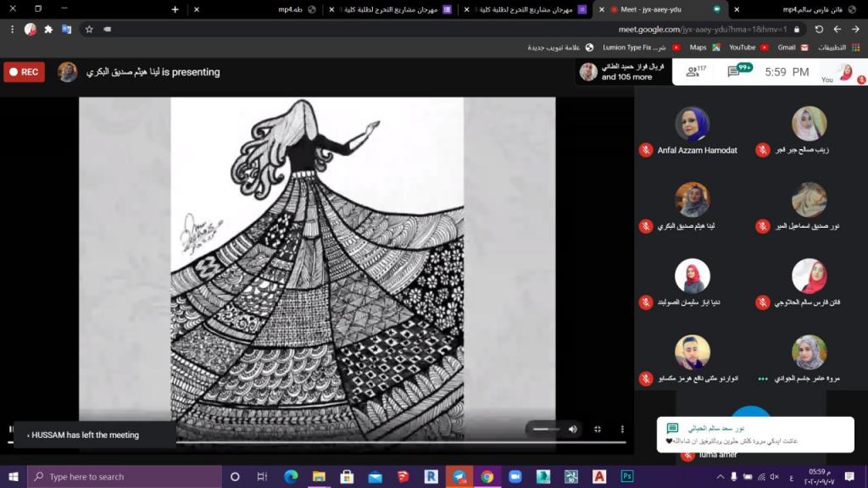Adjust the video volume slider
868x488 pixels.
[x=546, y=430]
